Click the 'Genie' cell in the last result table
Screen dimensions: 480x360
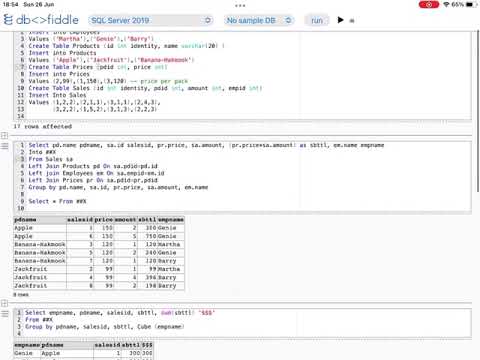pyautogui.click(x=27, y=353)
